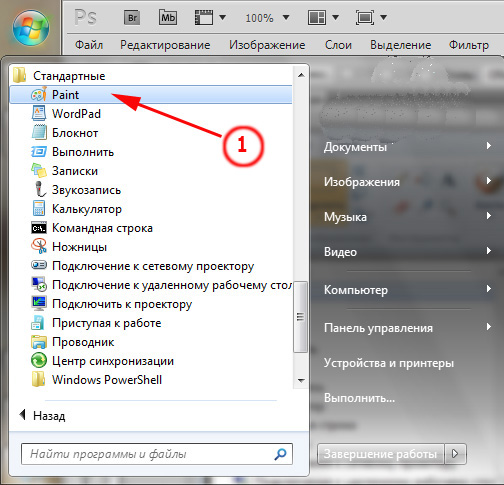Launch Adobe Bridge from Photoshop bar
This screenshot has width=504, height=485.
[132, 17]
